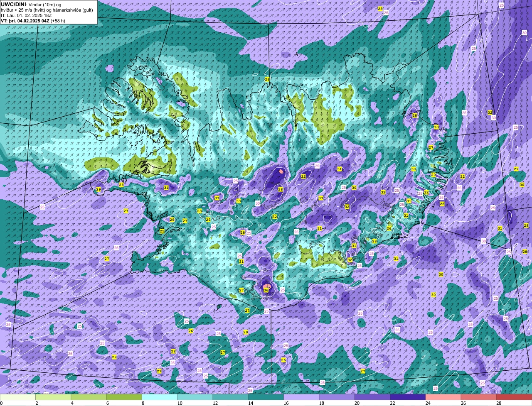Pick the pale cyan 8–10 m/s scale swatch
The height and width of the screenshot is (406, 532).
coord(160,397)
